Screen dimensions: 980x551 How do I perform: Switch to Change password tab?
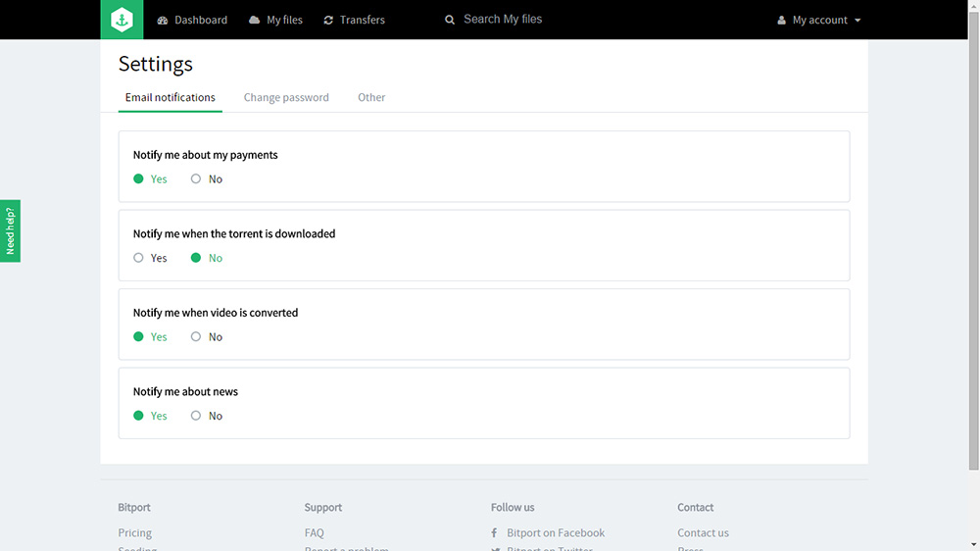tap(286, 98)
